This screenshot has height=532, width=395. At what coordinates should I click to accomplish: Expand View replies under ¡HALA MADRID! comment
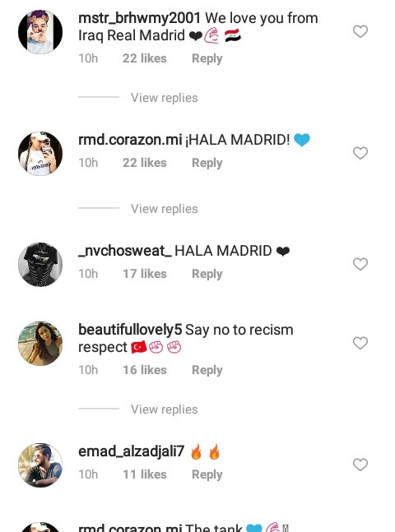[165, 209]
